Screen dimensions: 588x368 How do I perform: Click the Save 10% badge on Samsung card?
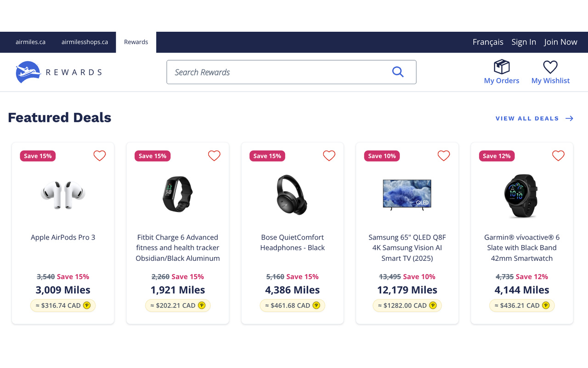point(382,156)
